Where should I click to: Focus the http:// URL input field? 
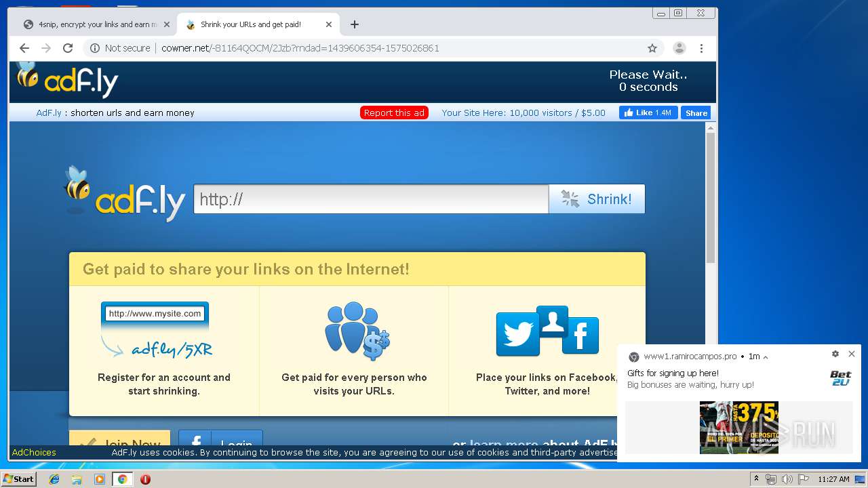tap(371, 199)
